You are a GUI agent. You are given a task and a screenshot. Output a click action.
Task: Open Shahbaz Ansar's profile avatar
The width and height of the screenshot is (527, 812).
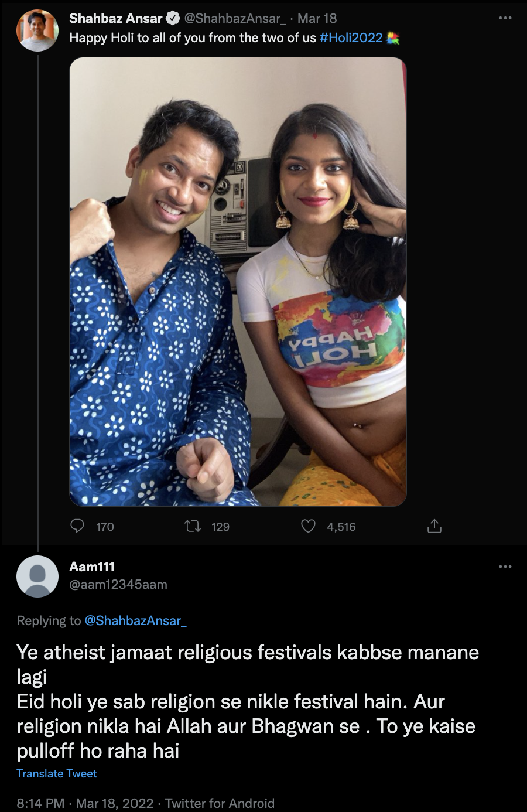(x=37, y=30)
